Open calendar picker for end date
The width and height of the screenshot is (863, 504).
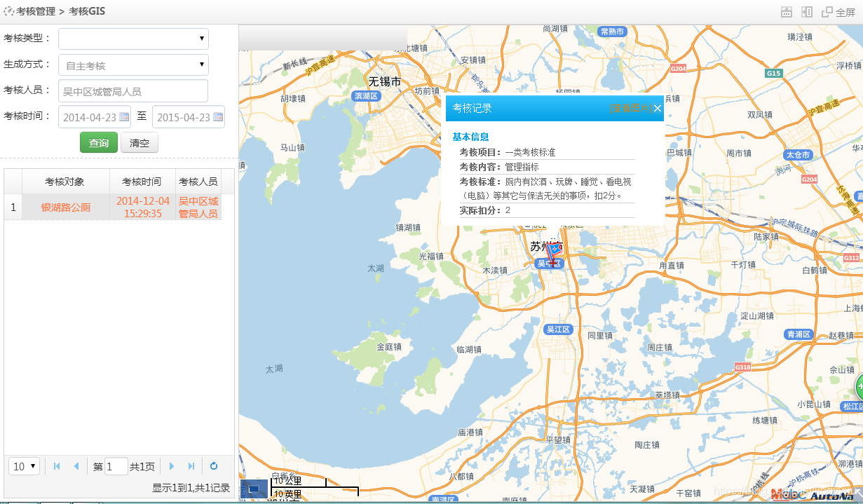tap(218, 117)
